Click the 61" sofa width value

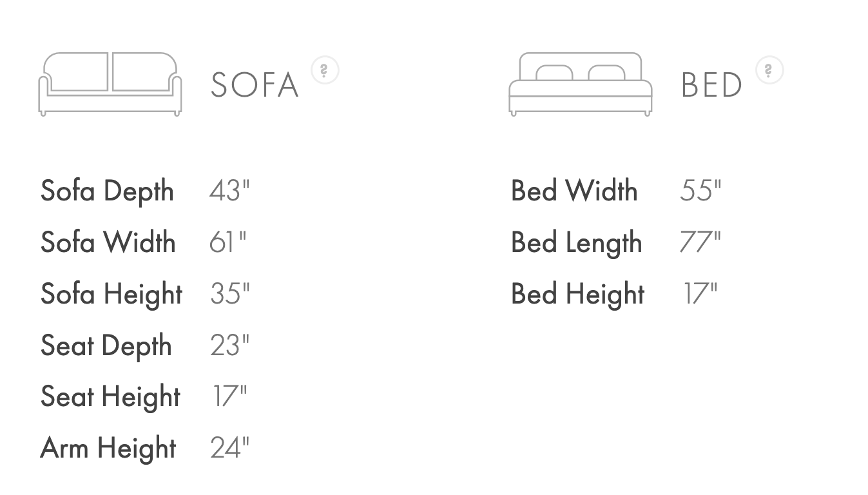click(x=228, y=242)
